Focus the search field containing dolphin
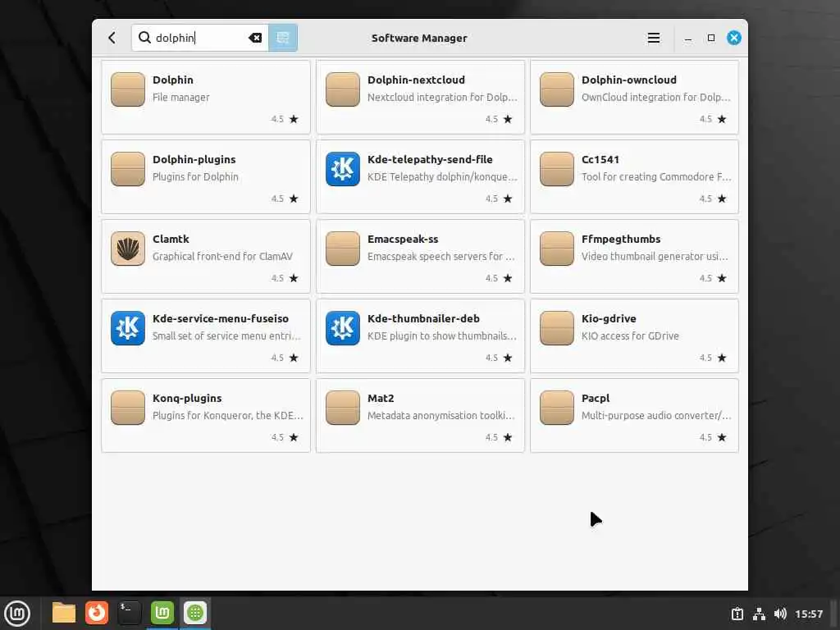 (x=200, y=38)
